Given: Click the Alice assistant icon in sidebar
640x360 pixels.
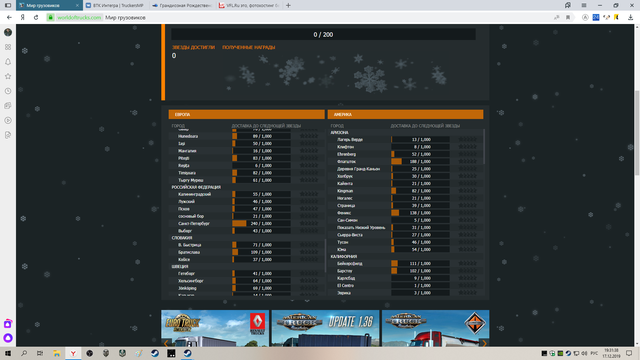Looking at the screenshot, I should [x=8, y=338].
